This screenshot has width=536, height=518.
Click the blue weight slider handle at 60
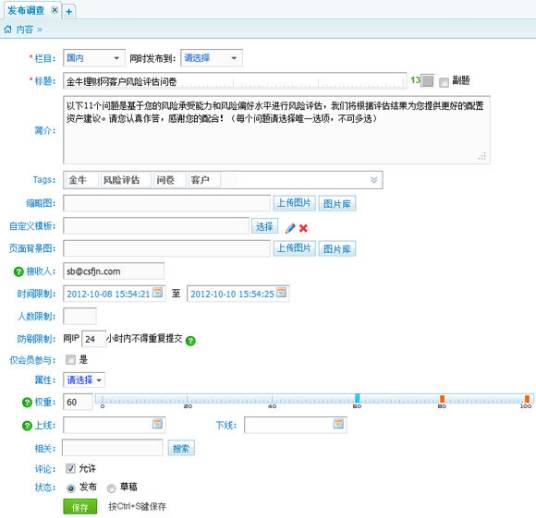(x=357, y=398)
